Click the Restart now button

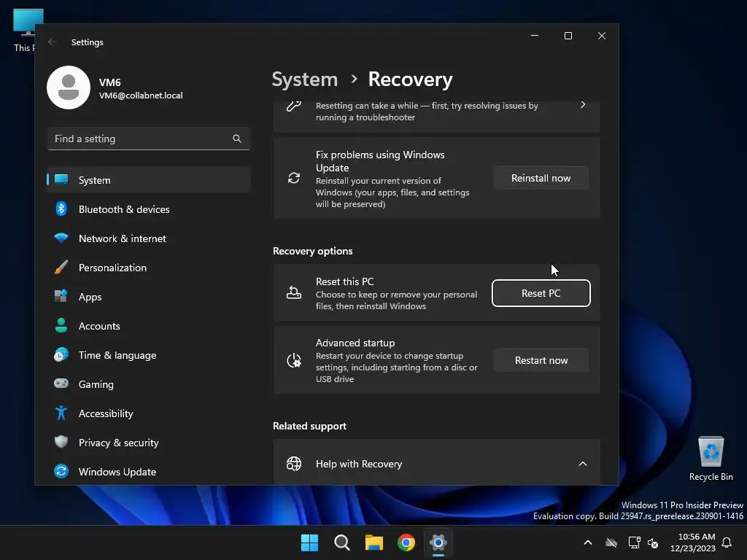tap(541, 360)
